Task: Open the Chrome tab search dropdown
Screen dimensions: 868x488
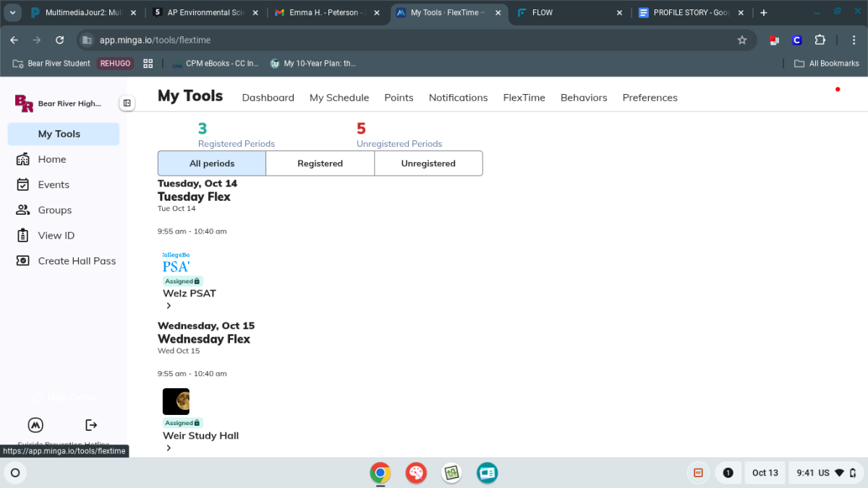Action: coord(12,13)
